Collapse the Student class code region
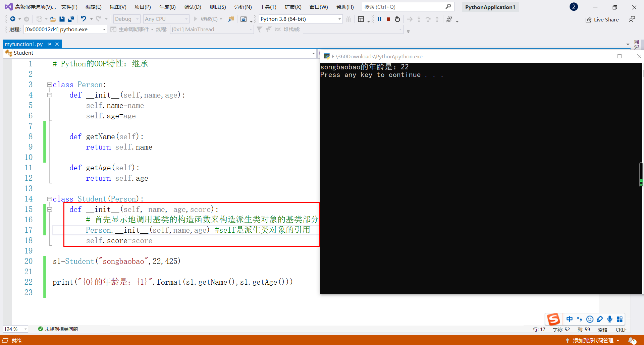The width and height of the screenshot is (644, 345). pos(49,198)
